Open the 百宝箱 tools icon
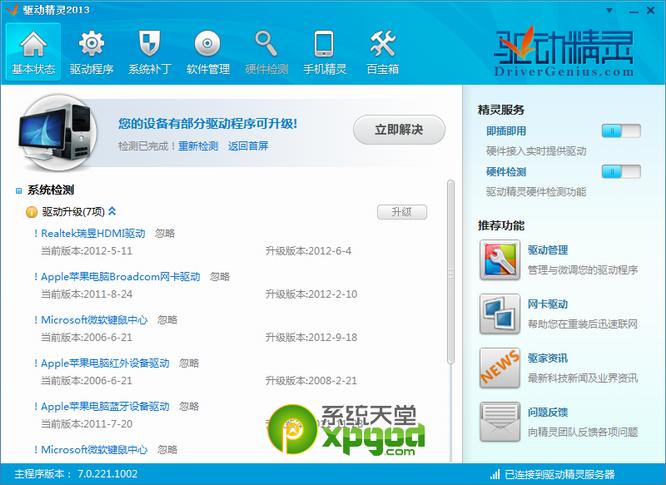The height and width of the screenshot is (485, 666). (382, 45)
